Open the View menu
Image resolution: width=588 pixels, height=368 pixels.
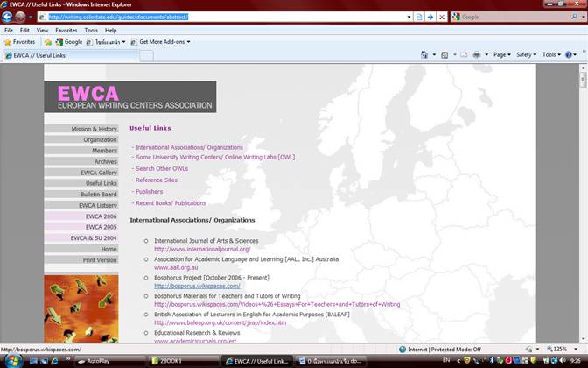coord(42,30)
